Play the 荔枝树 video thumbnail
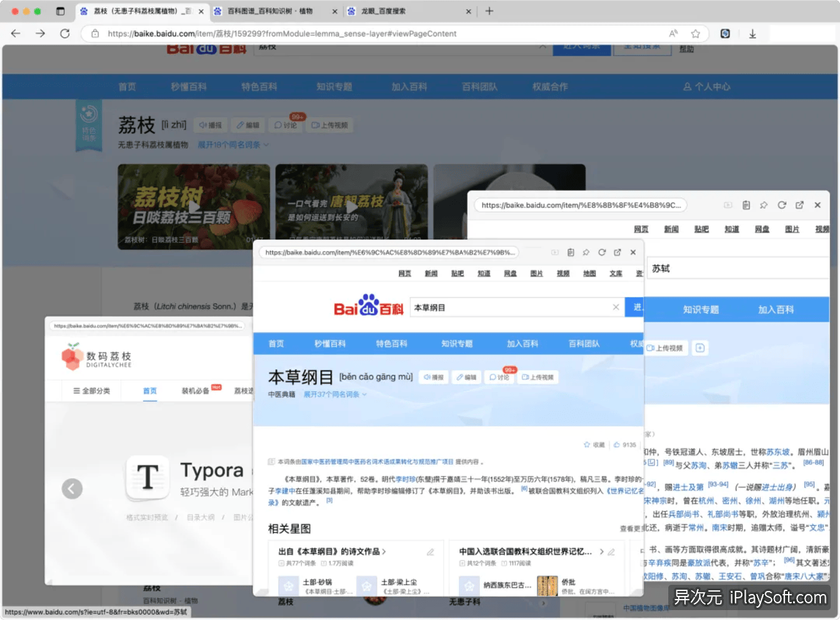 tap(193, 207)
